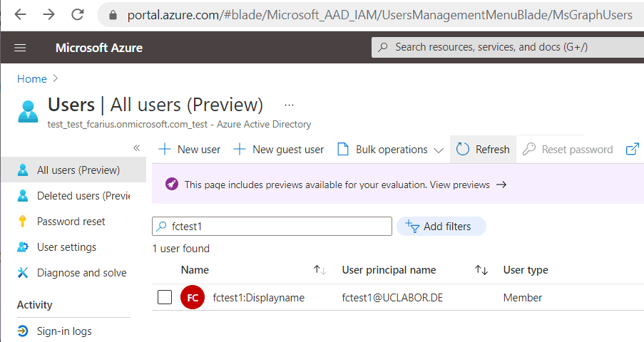Click the user search field containing fctest1
644x342 pixels.
(x=272, y=227)
